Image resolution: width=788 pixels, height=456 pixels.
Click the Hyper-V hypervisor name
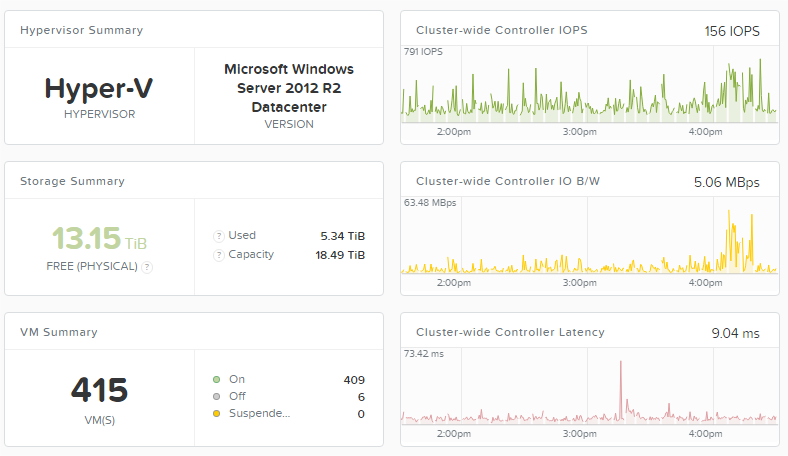coord(98,88)
